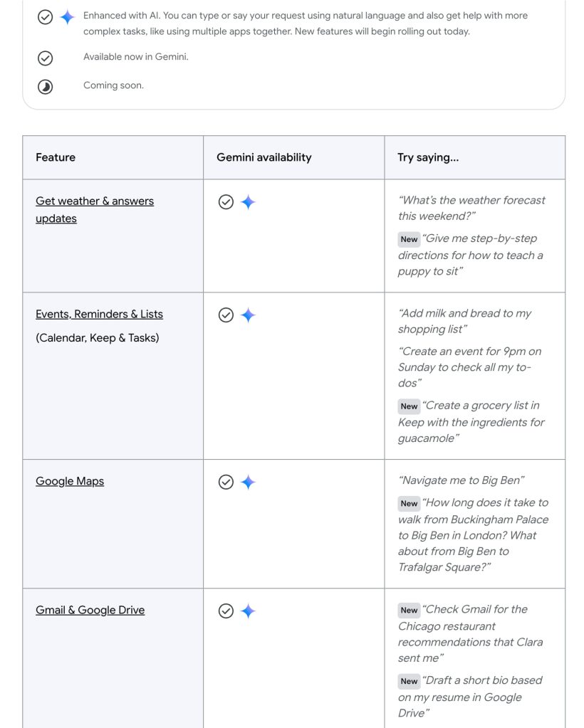Click the checkmark icon in the Events, Reminders row
This screenshot has height=728, width=584.
226,315
